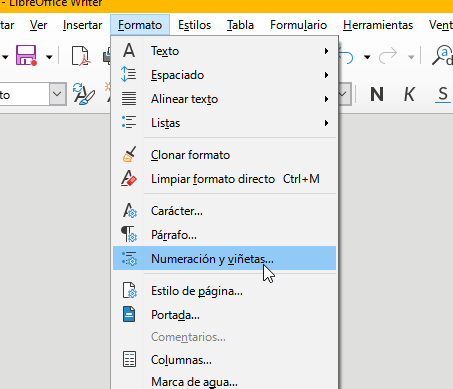
Task: Click the Columnas grid icon
Action: pyautogui.click(x=129, y=359)
